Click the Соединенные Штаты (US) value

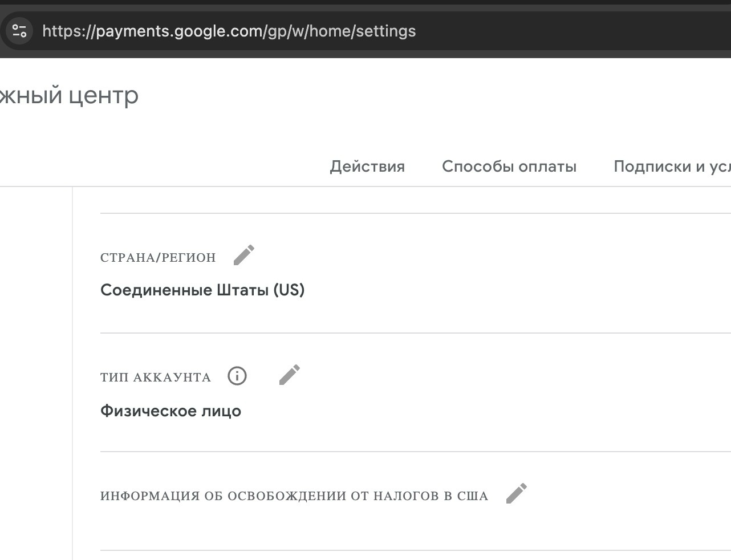[x=202, y=290]
